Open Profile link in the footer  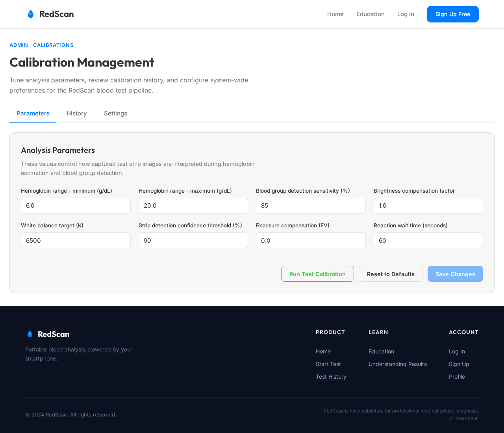[457, 377]
